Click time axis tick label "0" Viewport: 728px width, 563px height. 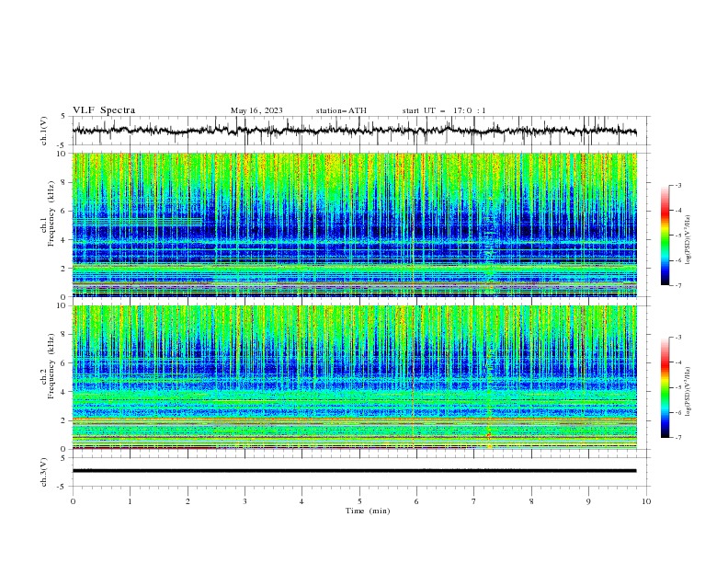pyautogui.click(x=73, y=501)
